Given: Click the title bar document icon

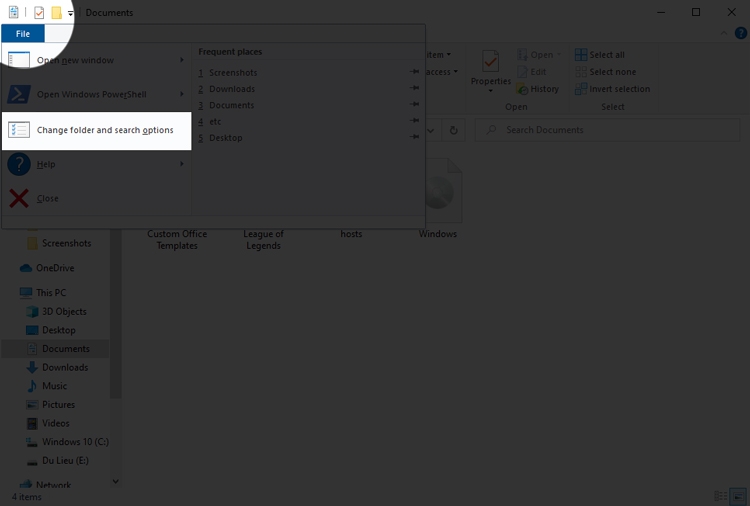Looking at the screenshot, I should tap(13, 12).
